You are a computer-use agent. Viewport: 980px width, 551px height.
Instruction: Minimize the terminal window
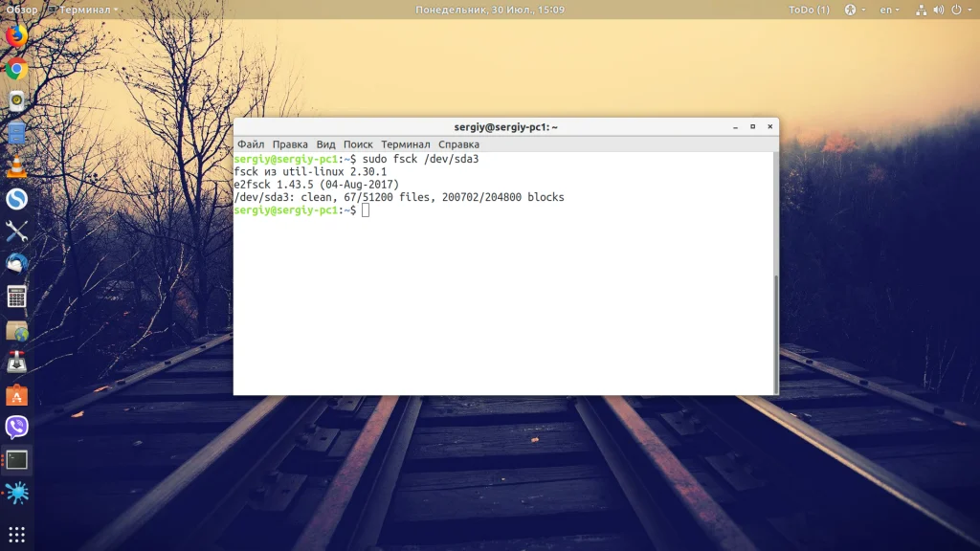point(735,127)
